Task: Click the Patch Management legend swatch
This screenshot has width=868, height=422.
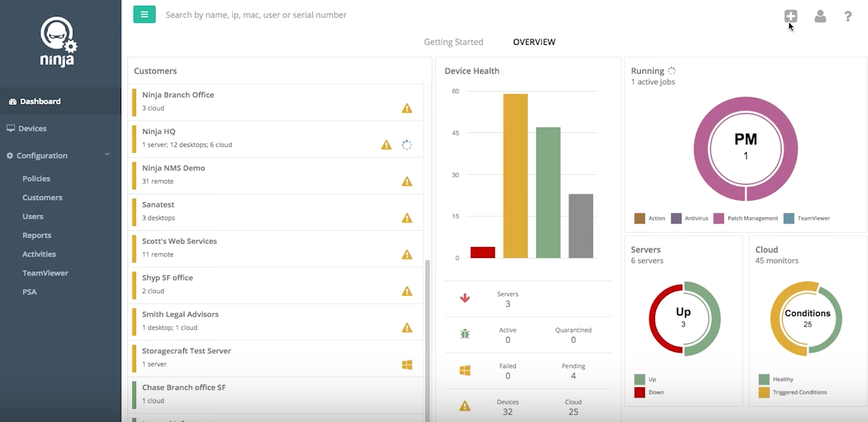Action: pyautogui.click(x=718, y=218)
